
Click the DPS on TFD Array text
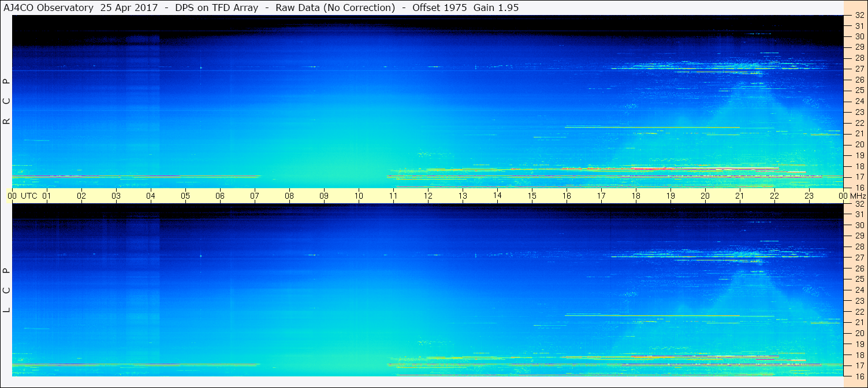(217, 8)
